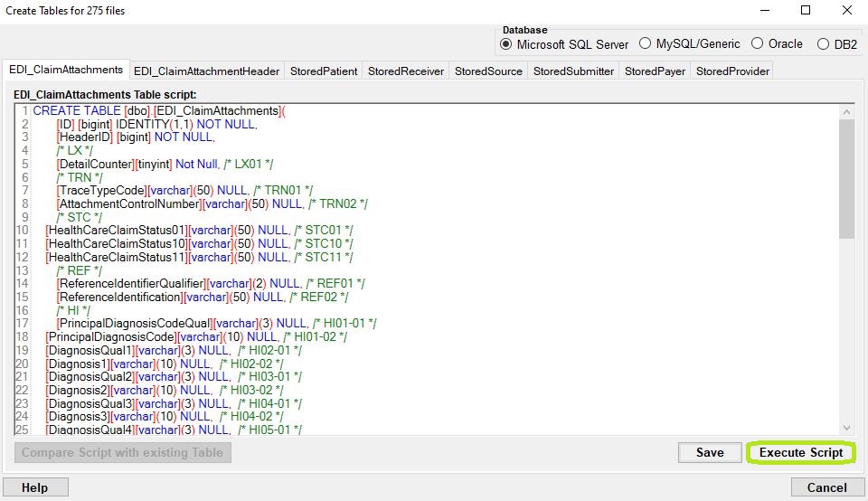
Task: Click the [Diagnosis1] script line
Action: [165, 364]
